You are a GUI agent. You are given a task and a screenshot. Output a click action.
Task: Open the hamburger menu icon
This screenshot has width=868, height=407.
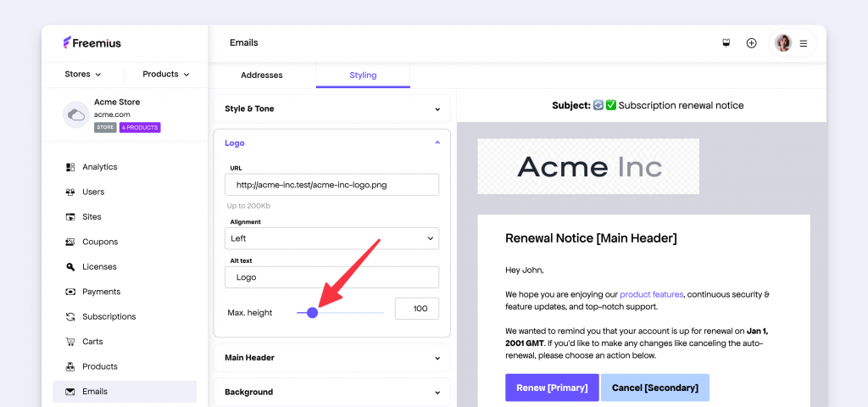[x=804, y=43]
